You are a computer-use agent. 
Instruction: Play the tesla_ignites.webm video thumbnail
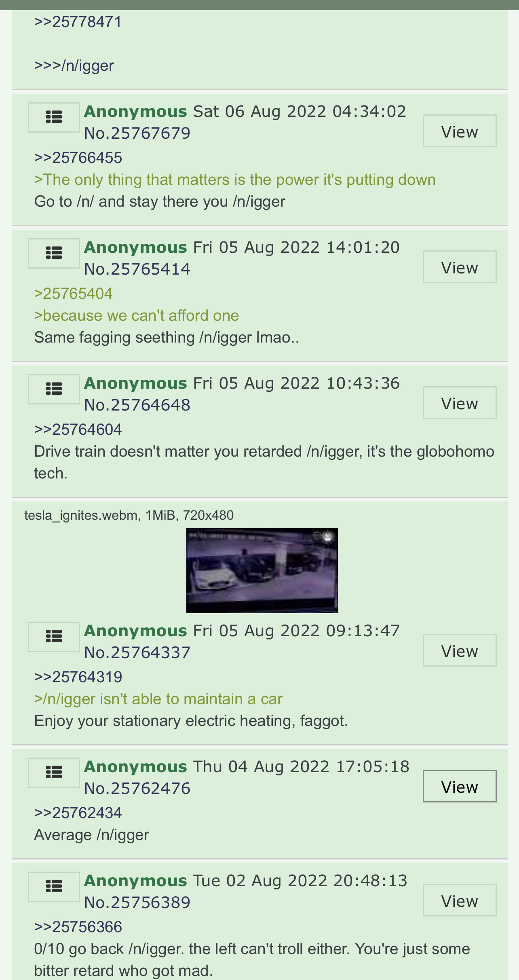tap(262, 571)
